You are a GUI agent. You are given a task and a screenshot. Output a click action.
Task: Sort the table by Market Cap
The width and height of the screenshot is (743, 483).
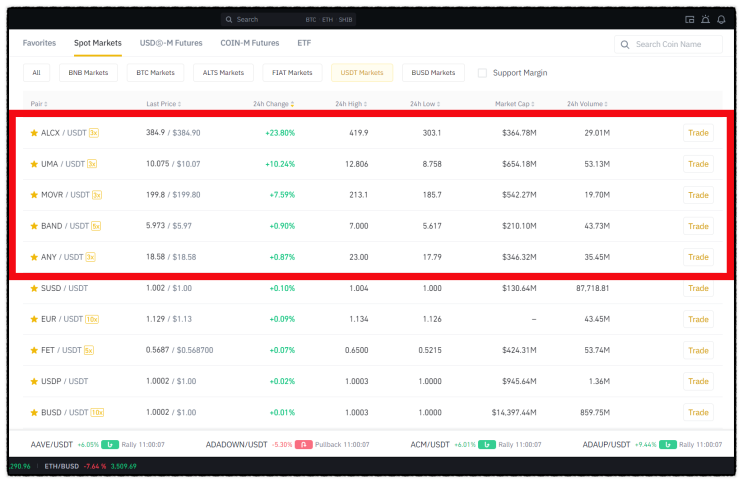(x=515, y=104)
